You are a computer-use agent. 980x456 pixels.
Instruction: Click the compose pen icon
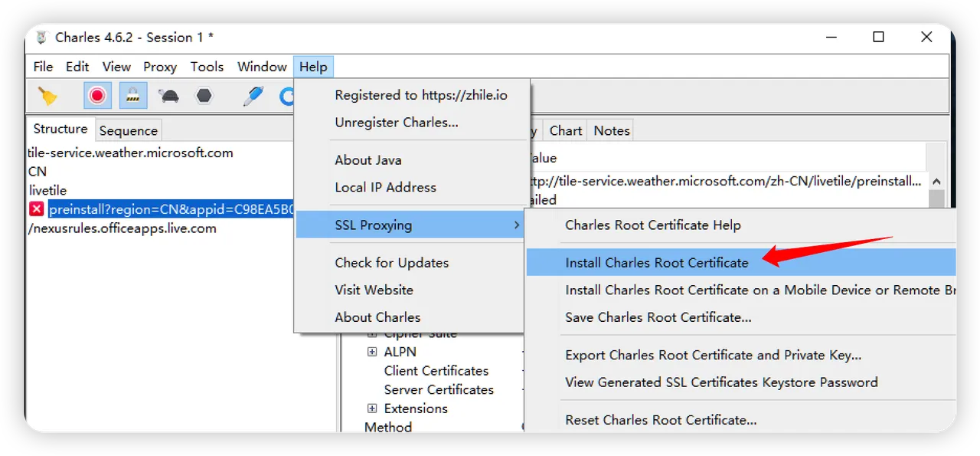click(x=253, y=96)
